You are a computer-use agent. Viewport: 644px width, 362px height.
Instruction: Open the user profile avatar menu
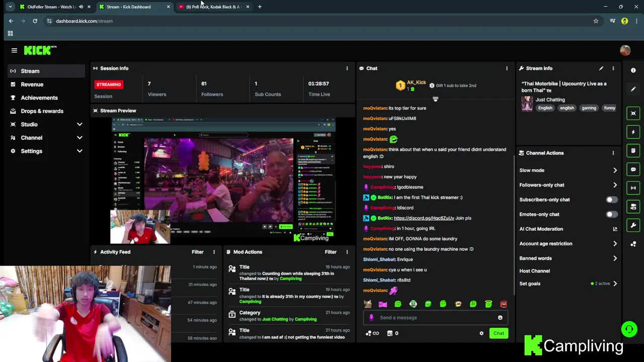625,50
